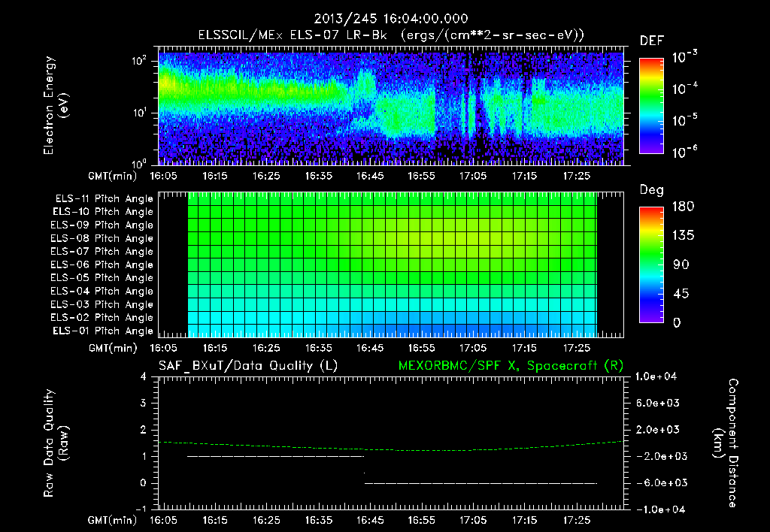Click the 0 value on the Deg scale
Screen dimensions: 770x532
[677, 323]
